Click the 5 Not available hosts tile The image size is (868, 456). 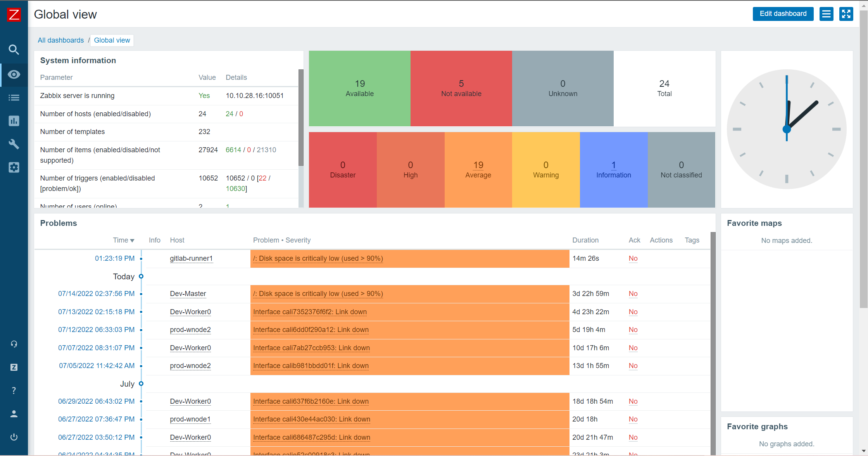pyautogui.click(x=461, y=88)
